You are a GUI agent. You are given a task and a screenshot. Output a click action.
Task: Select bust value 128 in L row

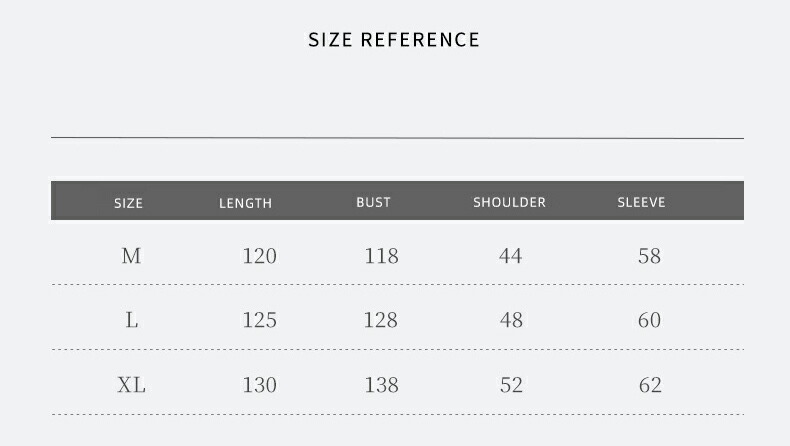pos(381,320)
